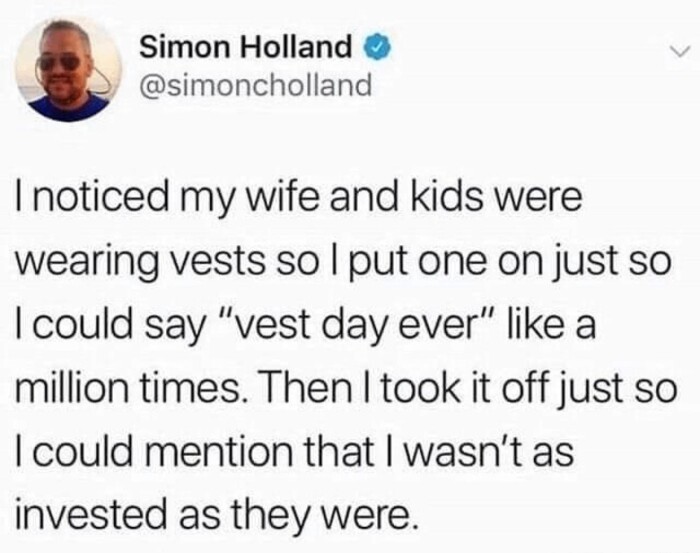The height and width of the screenshot is (553, 700).
Task: Open Simon Holland's profile picture
Action: point(68,69)
